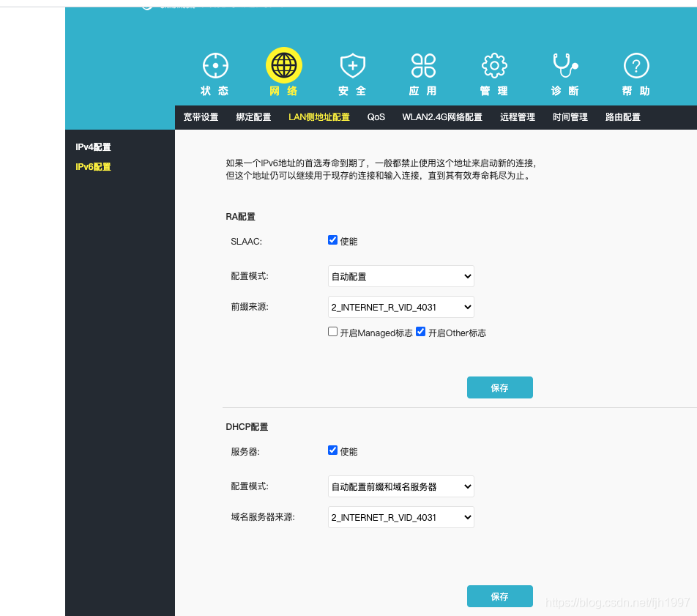Viewport: 697px width, 616px height.
Task: Open the 域名服务器来源 dropdown
Action: [x=400, y=517]
